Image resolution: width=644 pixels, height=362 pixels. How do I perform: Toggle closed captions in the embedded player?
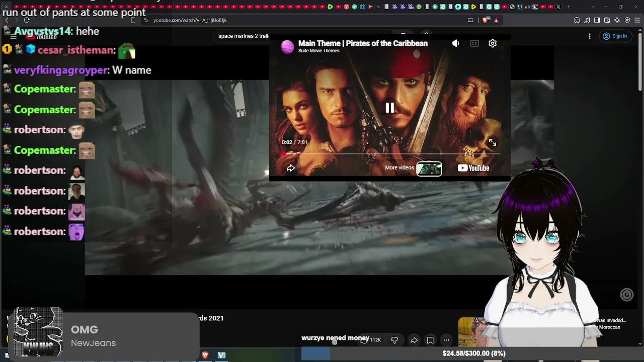[474, 43]
